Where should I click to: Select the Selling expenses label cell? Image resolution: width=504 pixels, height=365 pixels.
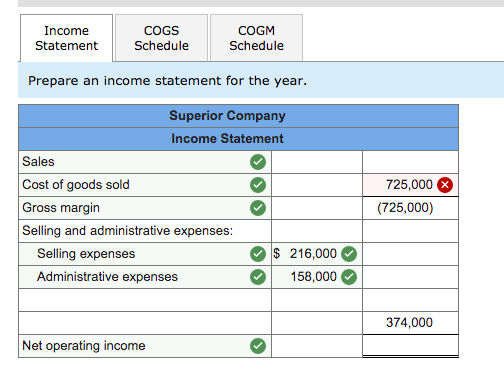(145, 254)
